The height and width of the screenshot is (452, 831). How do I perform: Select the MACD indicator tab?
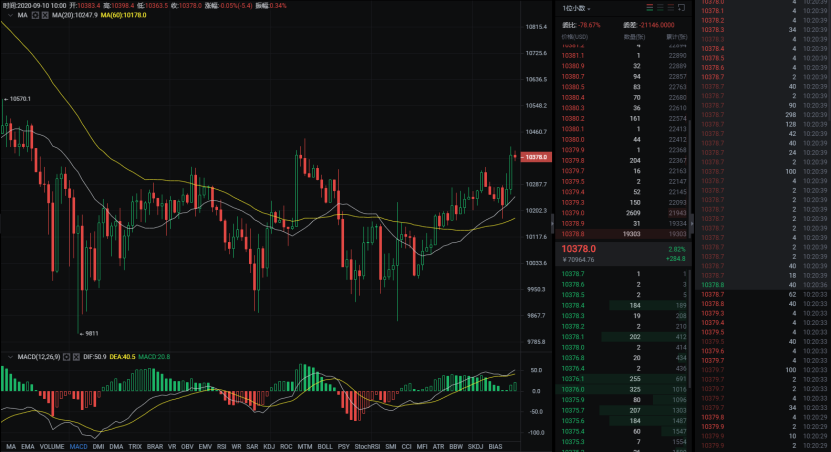tap(78, 447)
